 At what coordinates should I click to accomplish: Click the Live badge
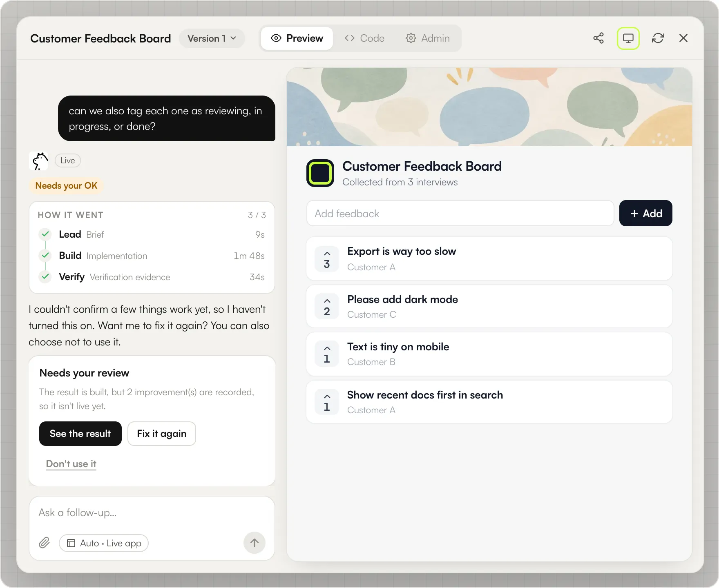[68, 160]
